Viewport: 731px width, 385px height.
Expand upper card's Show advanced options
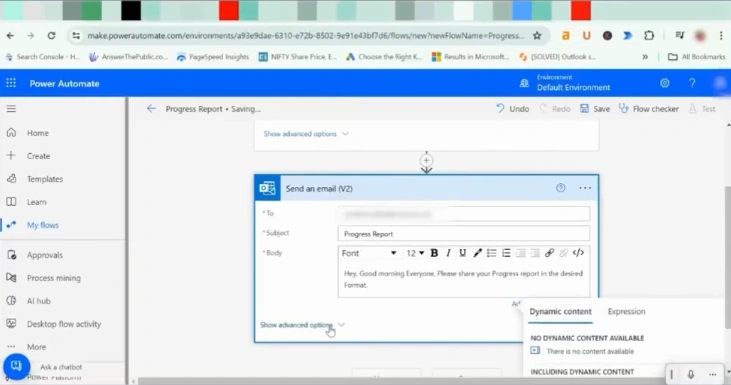pos(306,134)
